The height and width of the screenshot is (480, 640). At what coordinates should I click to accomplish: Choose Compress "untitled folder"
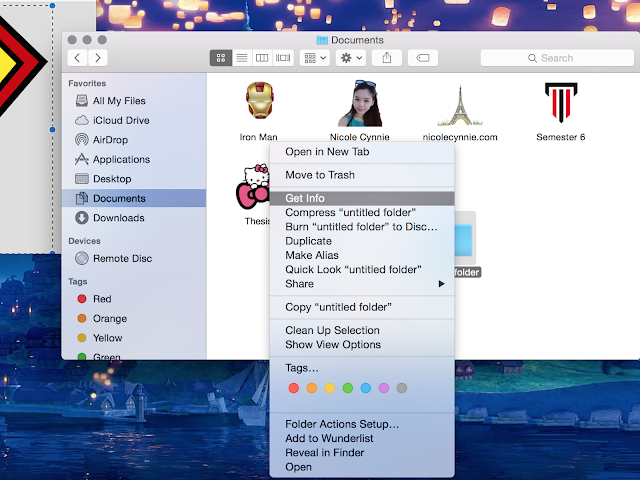362,213
